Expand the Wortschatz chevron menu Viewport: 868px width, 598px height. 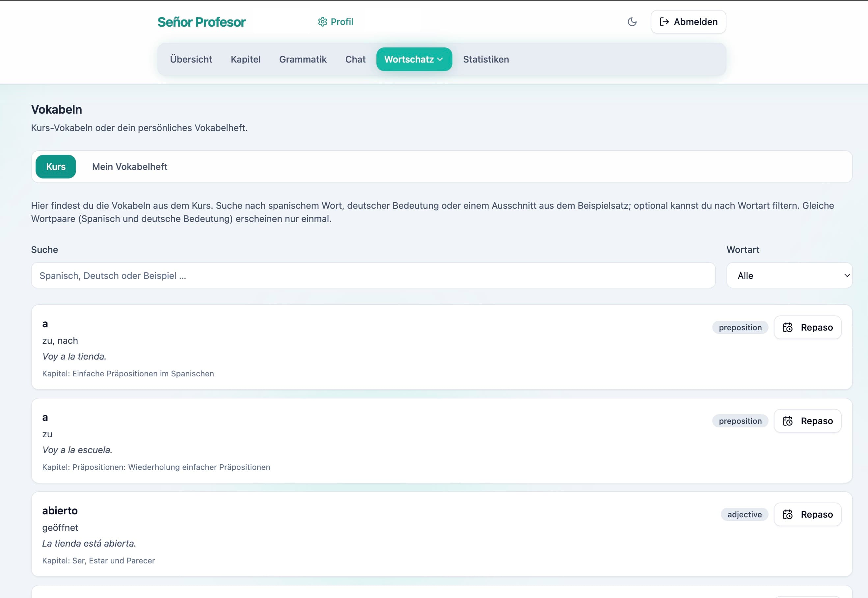(x=440, y=59)
